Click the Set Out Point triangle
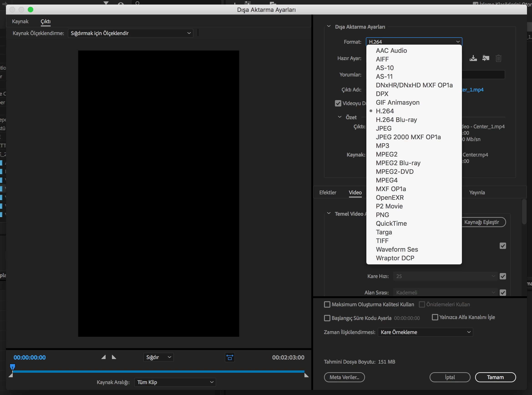Image resolution: width=532 pixels, height=395 pixels. pyautogui.click(x=114, y=357)
